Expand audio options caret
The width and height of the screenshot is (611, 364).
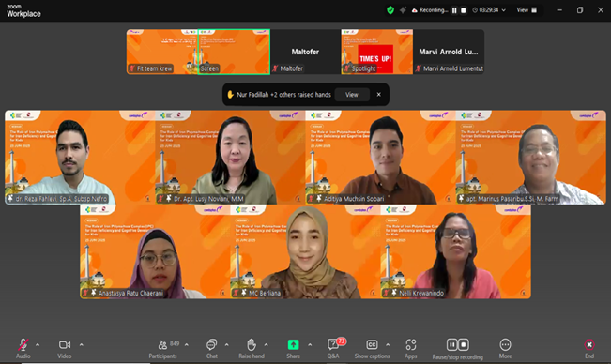[x=38, y=344]
